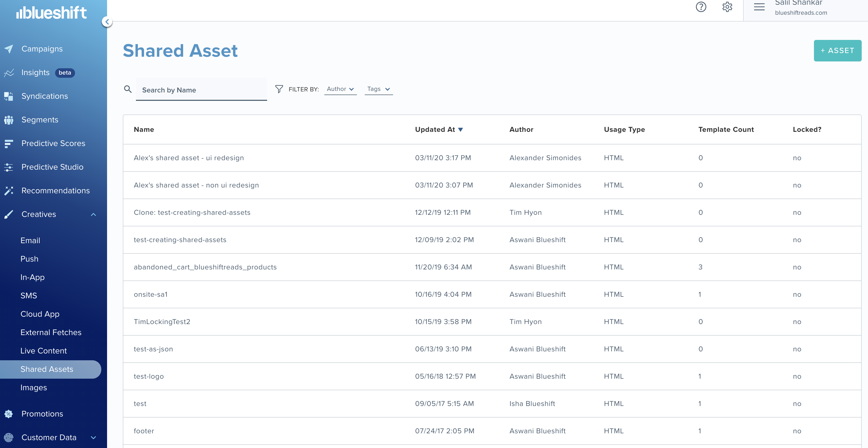Image resolution: width=868 pixels, height=448 pixels.
Task: Click the Author column header
Action: click(x=521, y=129)
